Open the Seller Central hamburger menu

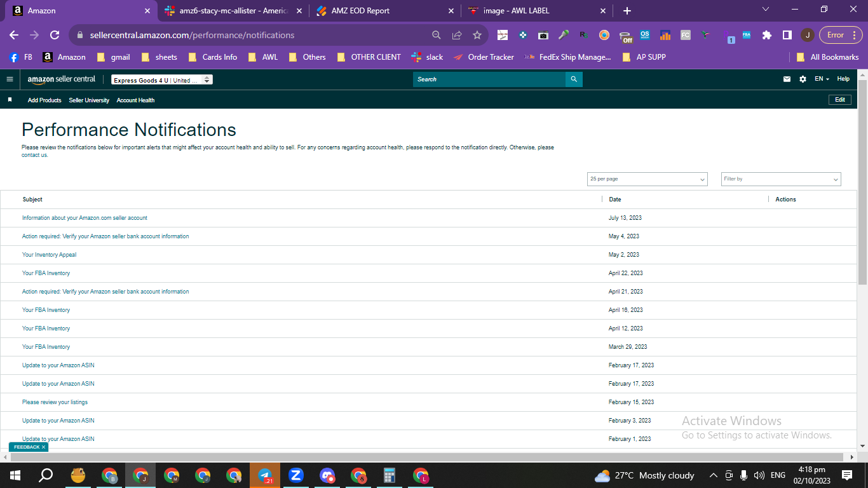coord(10,79)
